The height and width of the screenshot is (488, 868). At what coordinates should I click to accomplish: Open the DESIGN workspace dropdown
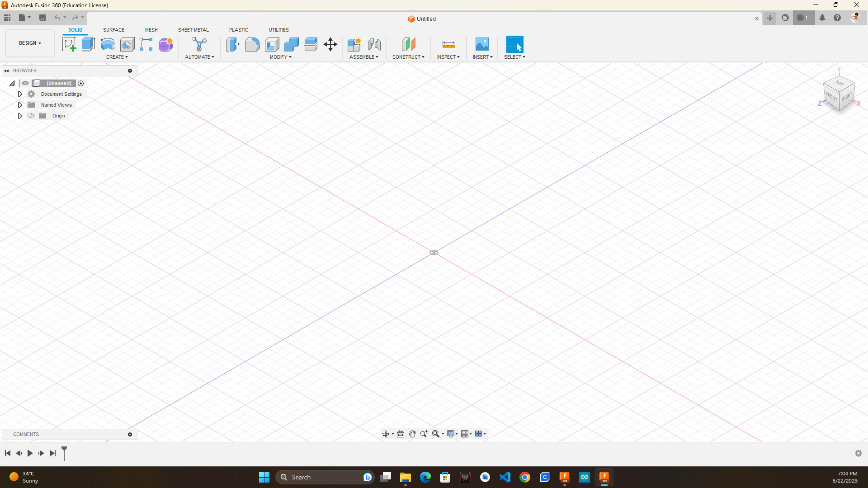(x=30, y=43)
